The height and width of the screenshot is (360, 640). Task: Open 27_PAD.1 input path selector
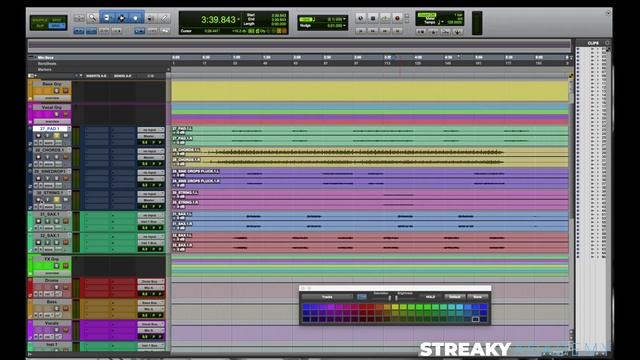click(151, 130)
